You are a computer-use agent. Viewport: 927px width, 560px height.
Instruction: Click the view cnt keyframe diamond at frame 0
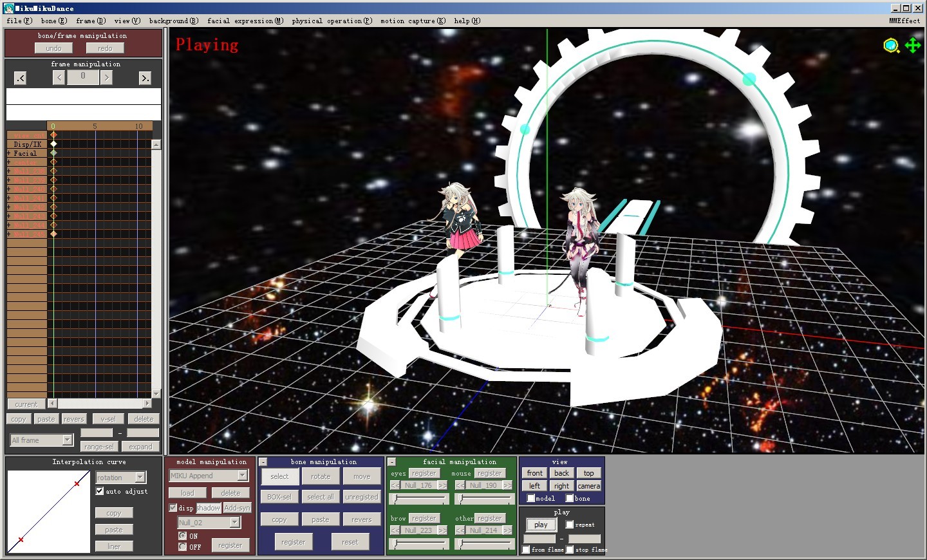(53, 135)
